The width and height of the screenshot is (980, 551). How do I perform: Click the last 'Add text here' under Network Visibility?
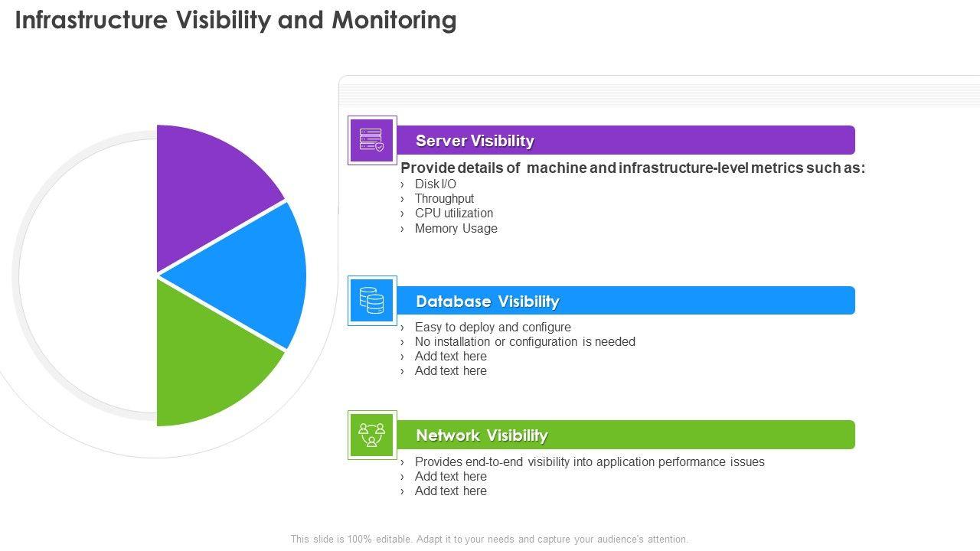pyautogui.click(x=450, y=491)
